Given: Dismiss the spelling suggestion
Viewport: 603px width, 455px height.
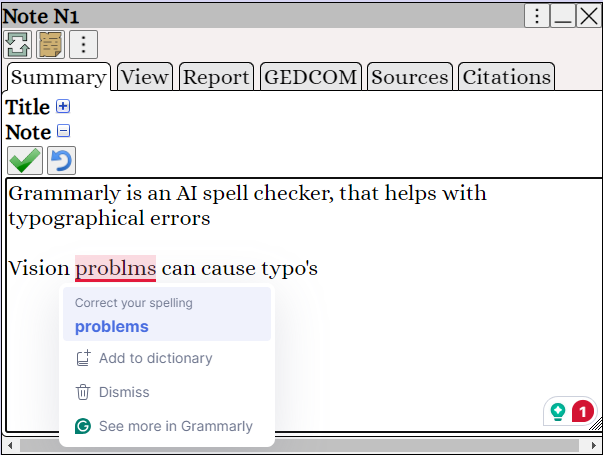Looking at the screenshot, I should point(167,392).
